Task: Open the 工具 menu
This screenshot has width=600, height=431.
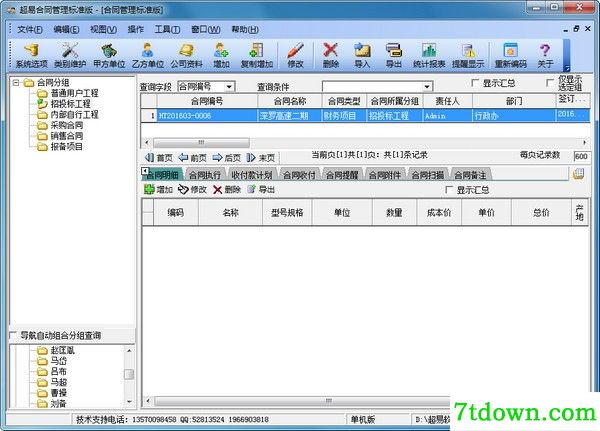Action: point(167,29)
